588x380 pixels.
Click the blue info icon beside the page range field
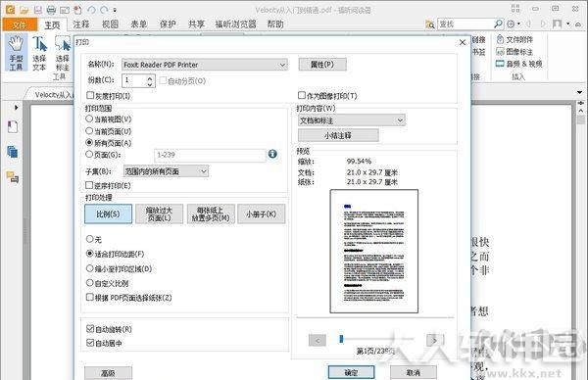tap(272, 154)
